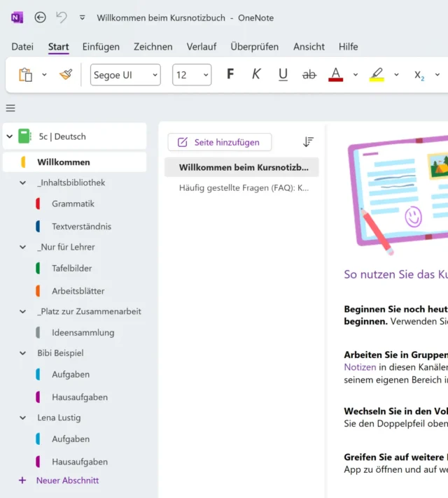
Task: Toggle italic formatting
Action: (x=256, y=75)
